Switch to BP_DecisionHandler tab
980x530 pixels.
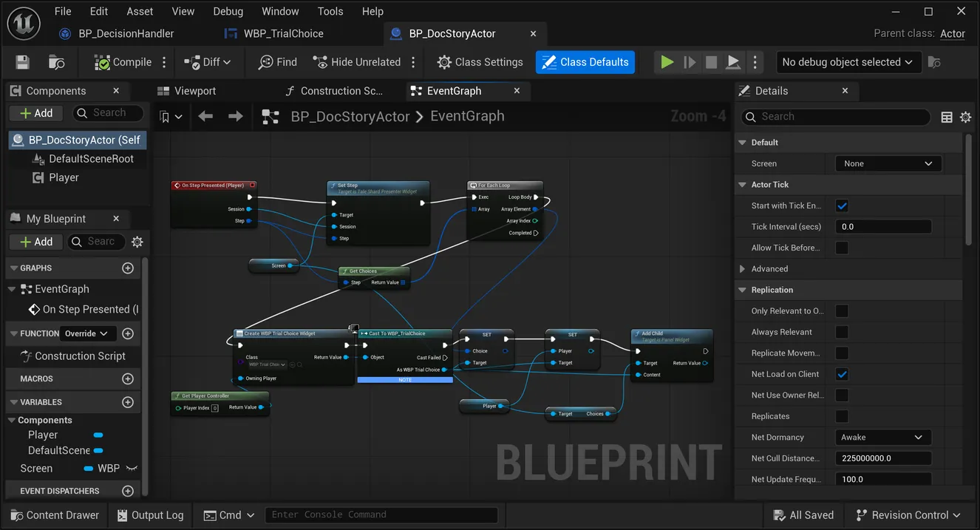[x=117, y=33]
